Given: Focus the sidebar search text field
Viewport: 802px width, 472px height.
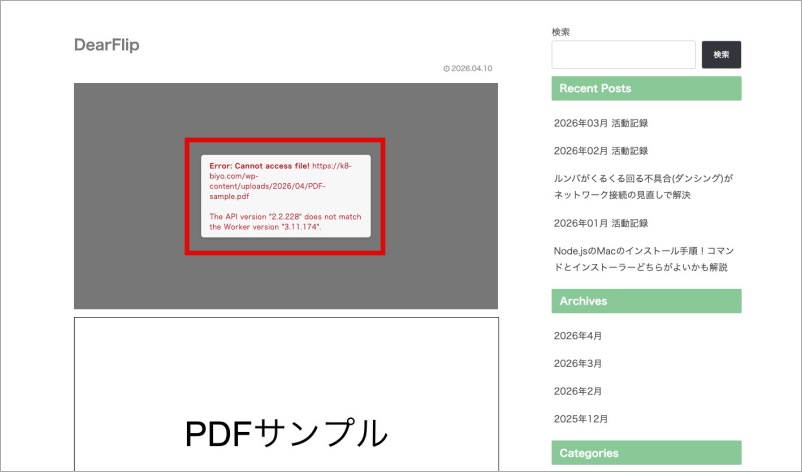Looking at the screenshot, I should pyautogui.click(x=623, y=55).
